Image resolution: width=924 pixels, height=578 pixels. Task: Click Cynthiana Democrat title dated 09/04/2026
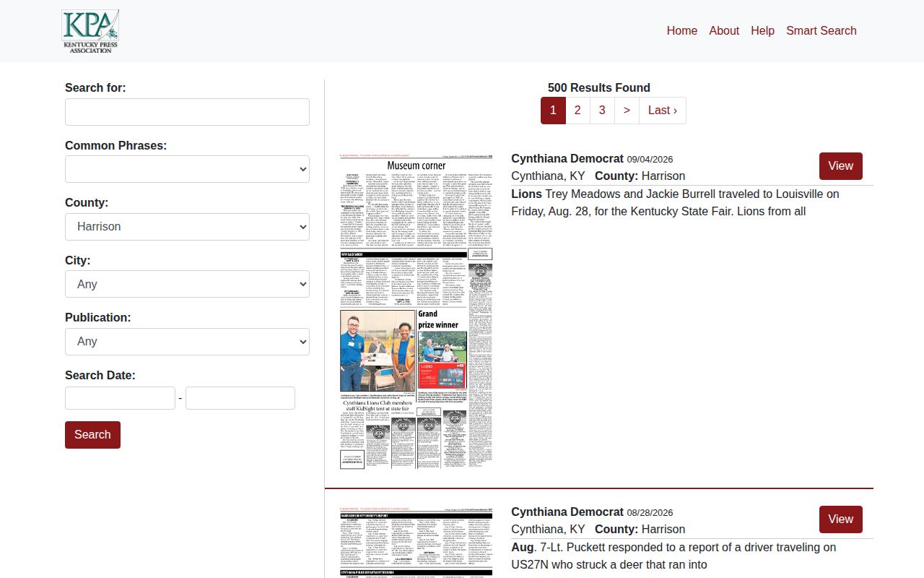(x=567, y=158)
